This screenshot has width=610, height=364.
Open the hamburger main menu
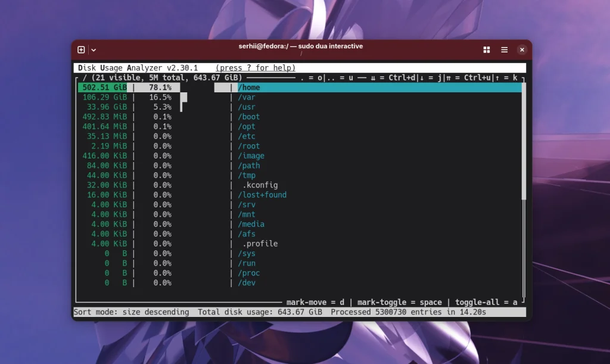[503, 50]
